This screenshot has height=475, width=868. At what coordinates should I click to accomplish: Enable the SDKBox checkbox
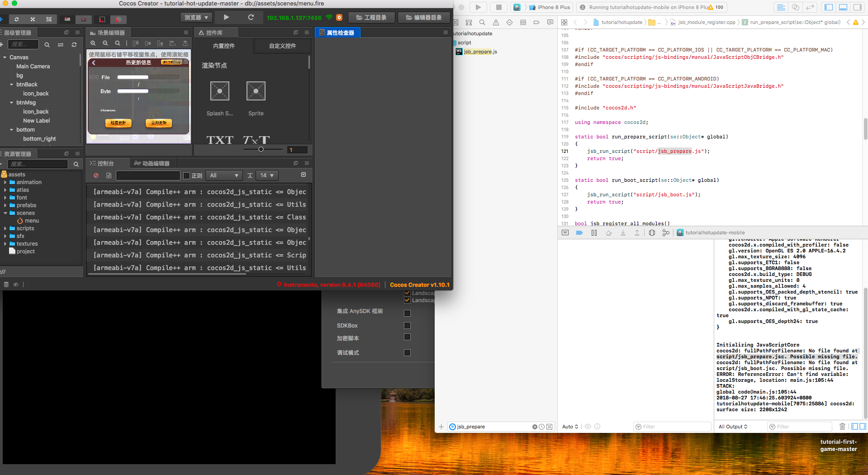point(407,325)
